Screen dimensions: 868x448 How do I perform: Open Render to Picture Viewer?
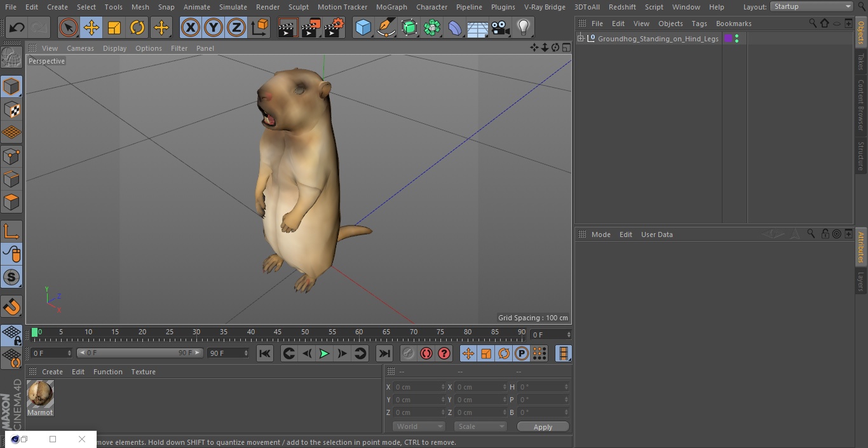coord(311,27)
